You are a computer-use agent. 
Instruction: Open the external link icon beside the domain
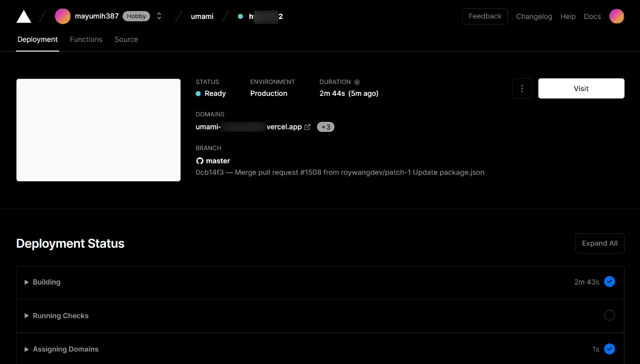[307, 127]
